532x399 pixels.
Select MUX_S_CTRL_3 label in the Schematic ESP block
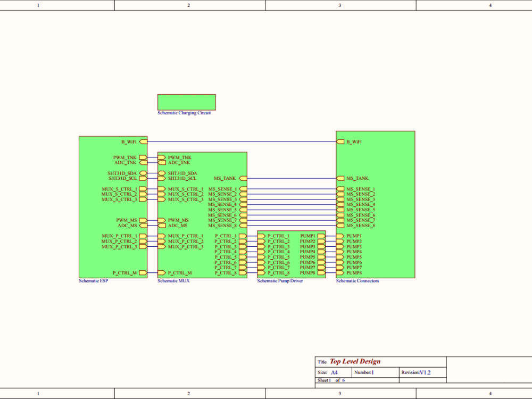pos(119,199)
